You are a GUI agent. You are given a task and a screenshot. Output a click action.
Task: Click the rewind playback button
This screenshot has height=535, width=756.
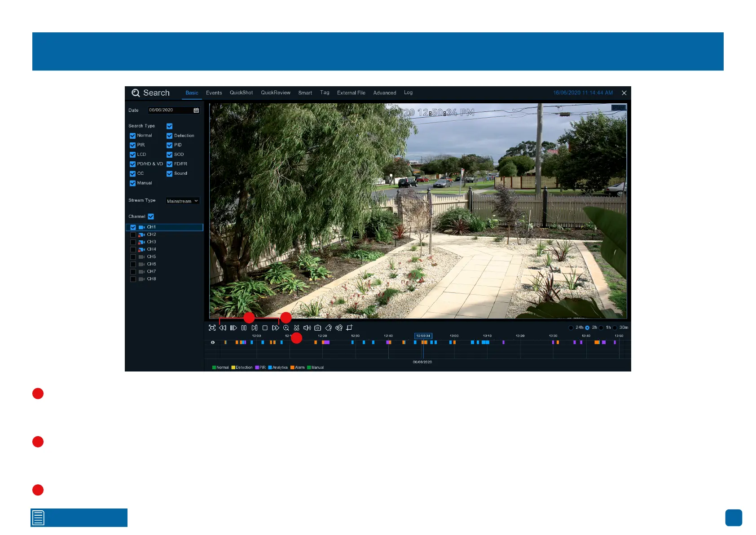coord(223,328)
